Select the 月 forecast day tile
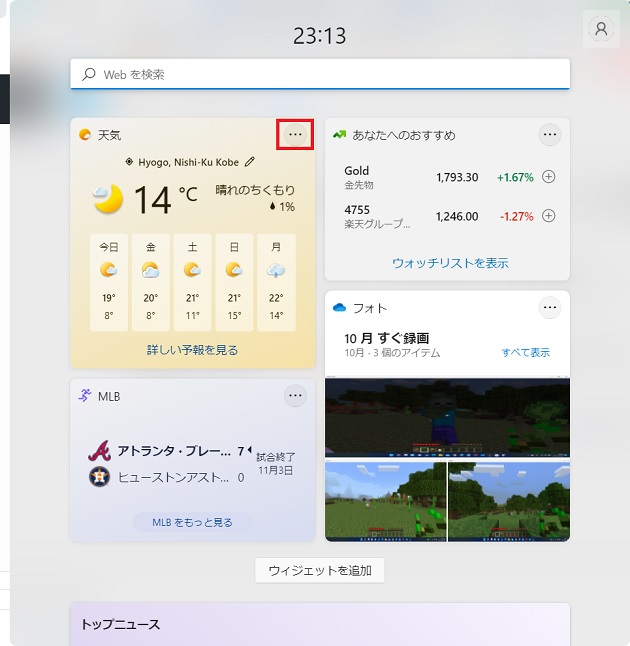The height and width of the screenshot is (646, 630). [x=276, y=282]
